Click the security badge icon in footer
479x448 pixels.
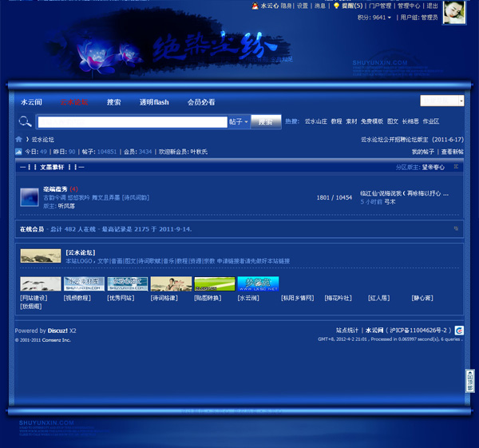click(x=459, y=331)
